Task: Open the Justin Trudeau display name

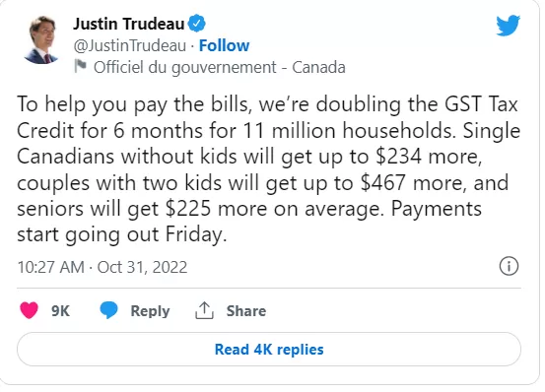Action: (128, 24)
